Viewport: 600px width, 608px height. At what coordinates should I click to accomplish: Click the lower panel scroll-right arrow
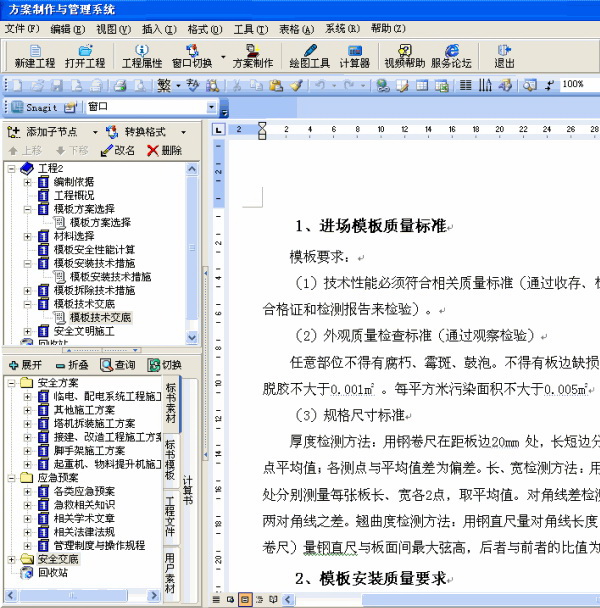click(154, 595)
